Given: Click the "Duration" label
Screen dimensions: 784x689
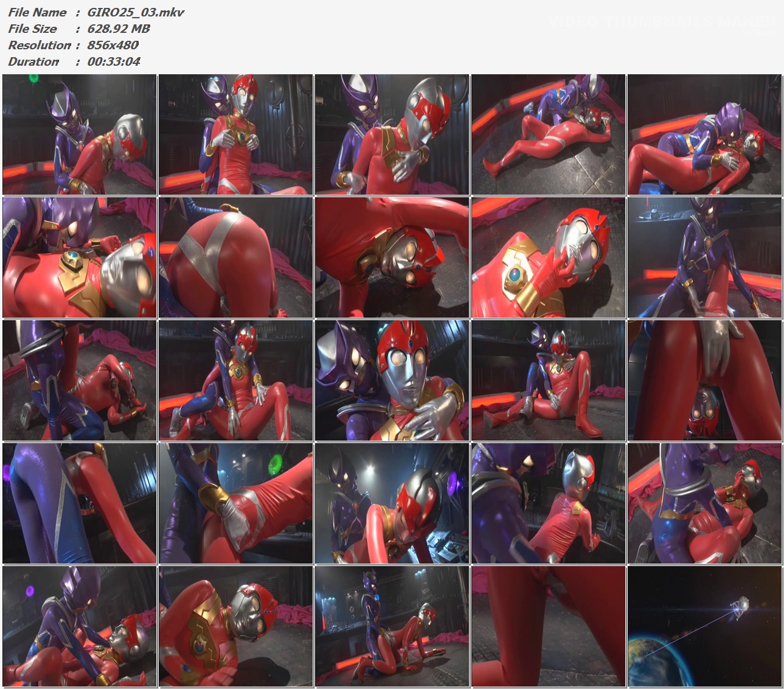Looking at the screenshot, I should pyautogui.click(x=33, y=61).
